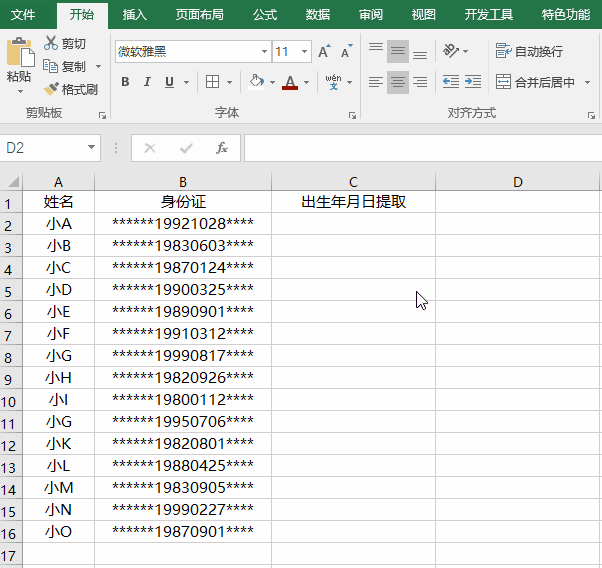
Task: Toggle 自动换行 wrap text
Action: (x=529, y=51)
